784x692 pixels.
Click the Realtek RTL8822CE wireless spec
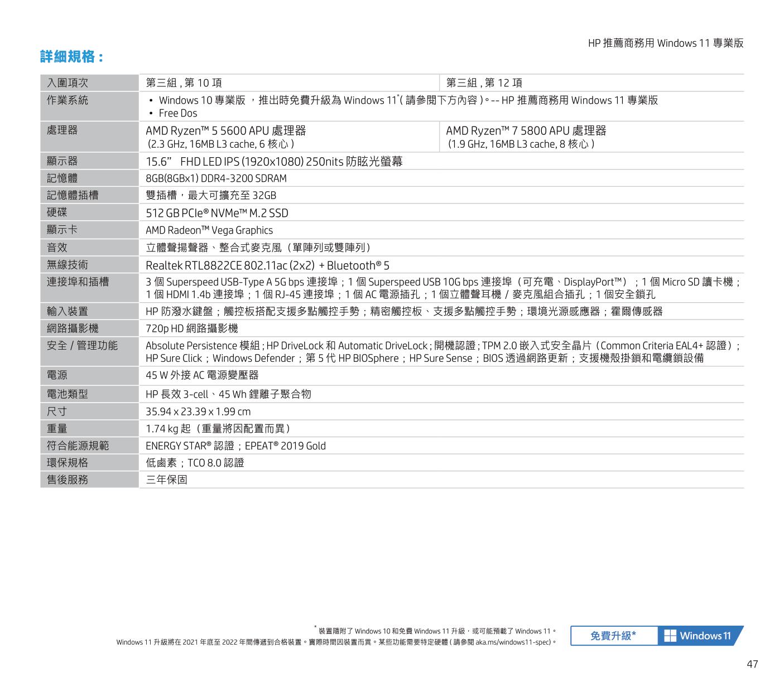coord(267,265)
